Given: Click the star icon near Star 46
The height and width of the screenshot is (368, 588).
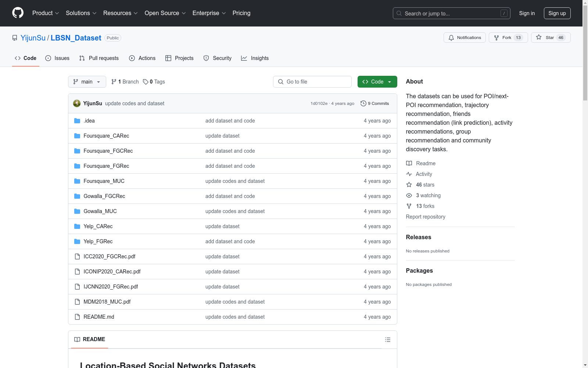Looking at the screenshot, I should [539, 37].
